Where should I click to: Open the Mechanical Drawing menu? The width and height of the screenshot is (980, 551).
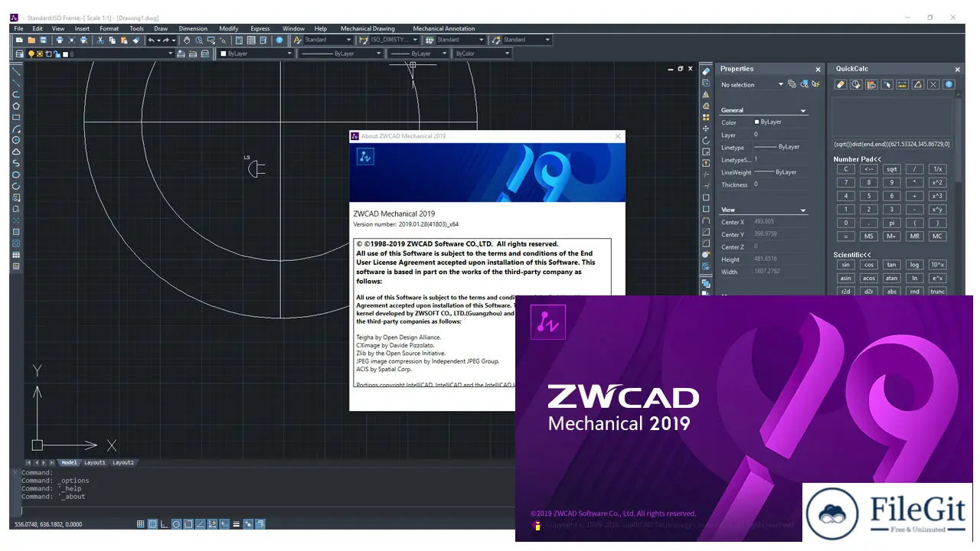(x=367, y=28)
